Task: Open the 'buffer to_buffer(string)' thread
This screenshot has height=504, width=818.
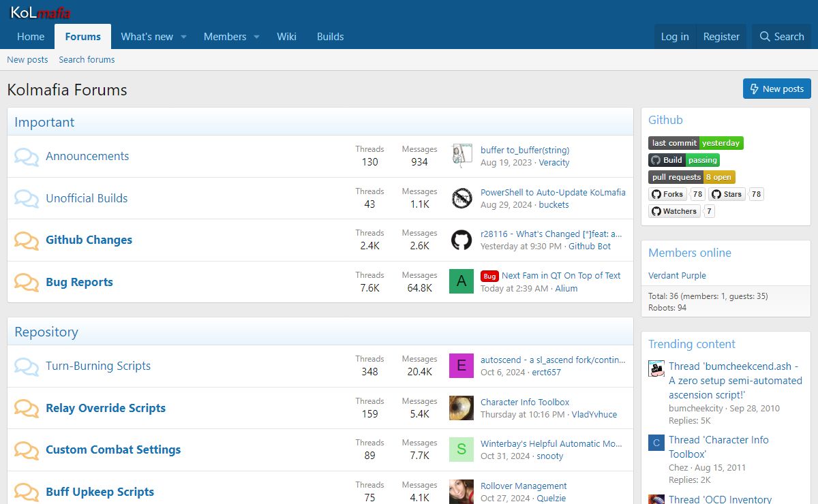Action: click(x=525, y=150)
